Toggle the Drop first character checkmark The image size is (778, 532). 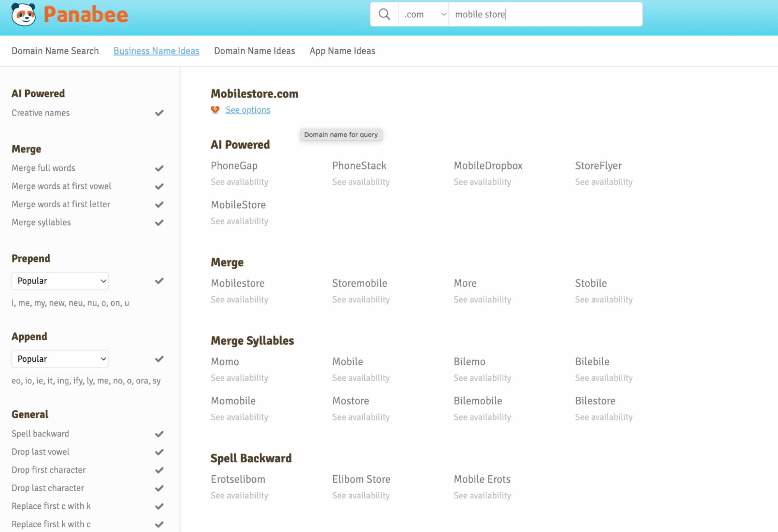coord(159,470)
